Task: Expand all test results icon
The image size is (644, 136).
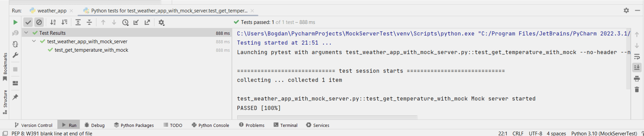Action: tap(78, 22)
